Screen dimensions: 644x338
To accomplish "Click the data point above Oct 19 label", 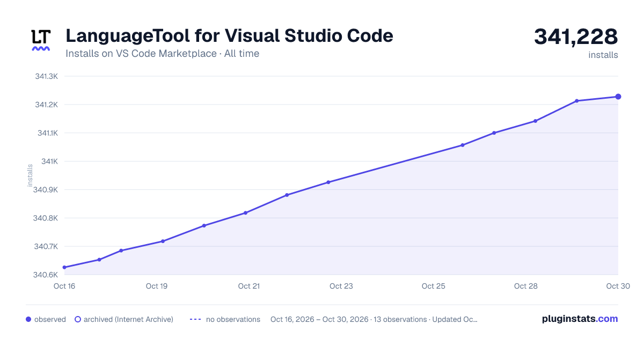I will tap(163, 241).
